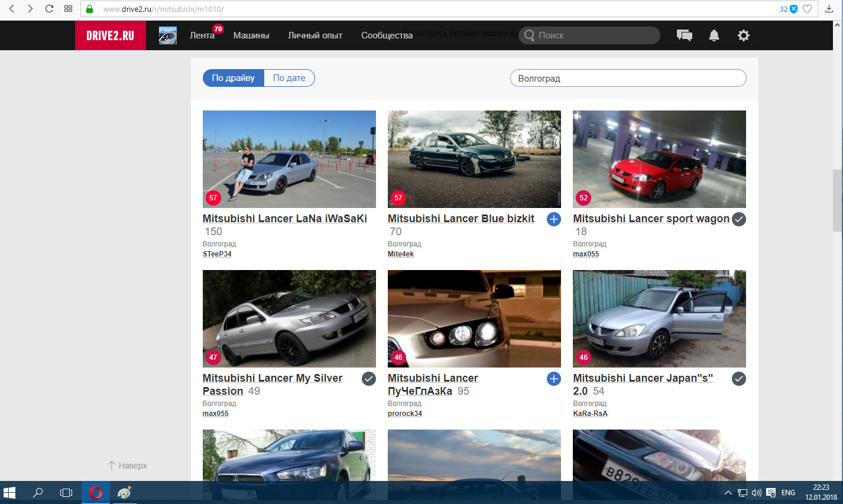Open the Paint taskbar icon
This screenshot has height=504, width=843.
(x=124, y=492)
